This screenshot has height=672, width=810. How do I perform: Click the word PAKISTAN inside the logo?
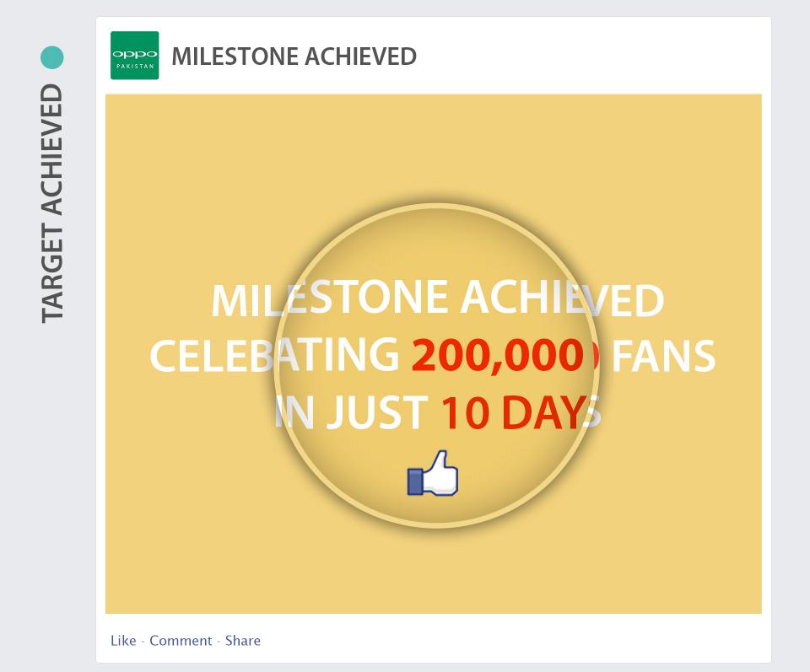tap(135, 66)
